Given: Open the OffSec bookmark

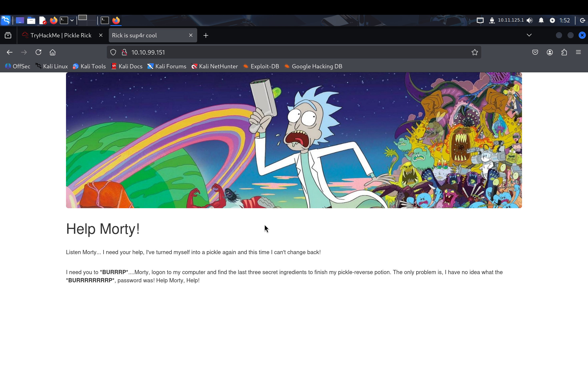Looking at the screenshot, I should [18, 66].
